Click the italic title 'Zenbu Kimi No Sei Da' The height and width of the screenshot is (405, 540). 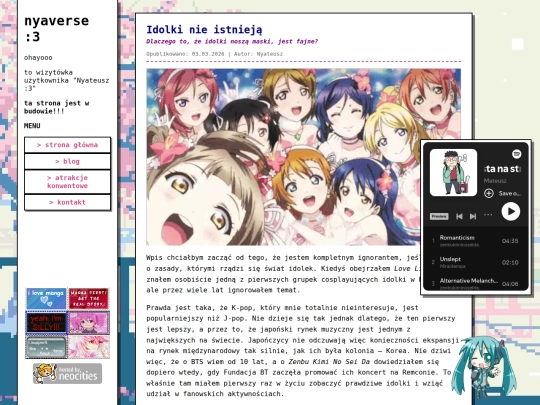coord(329,362)
